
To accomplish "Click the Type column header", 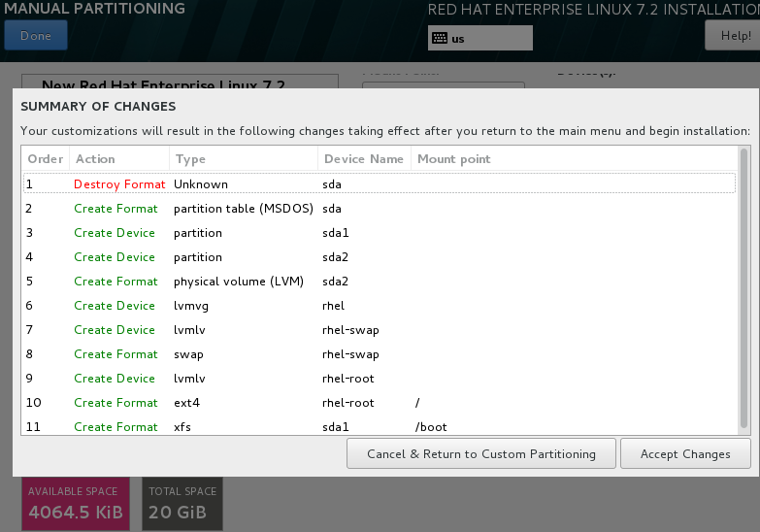I will point(244,159).
